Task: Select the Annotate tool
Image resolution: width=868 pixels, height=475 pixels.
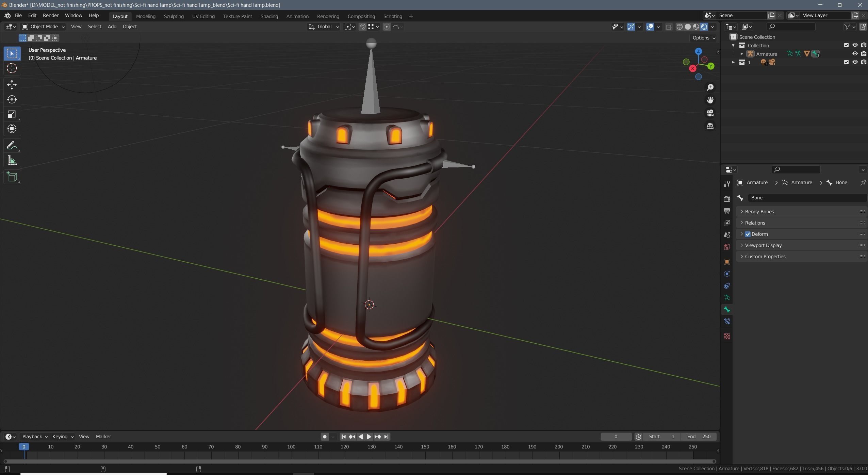Action: (x=12, y=146)
